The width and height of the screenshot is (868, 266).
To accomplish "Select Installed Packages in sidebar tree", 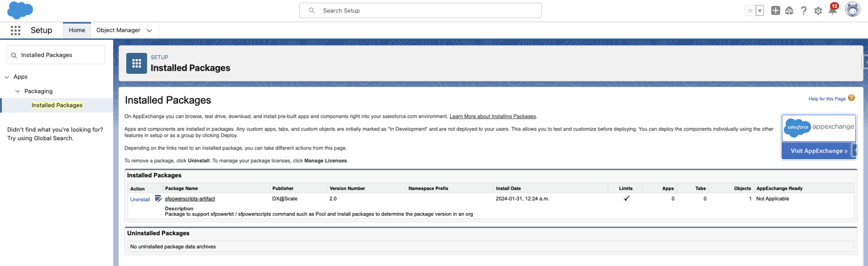I will click(x=57, y=105).
